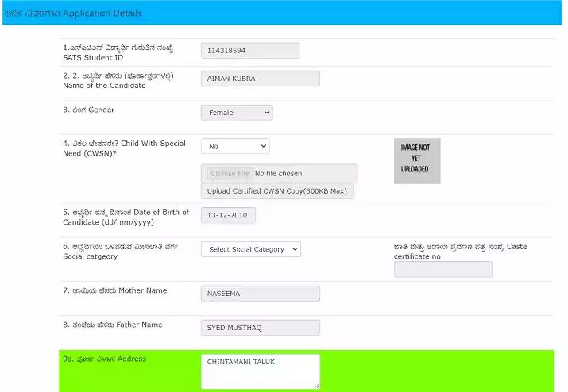Open the Gender dropdown
The height and width of the screenshot is (392, 568).
237,113
